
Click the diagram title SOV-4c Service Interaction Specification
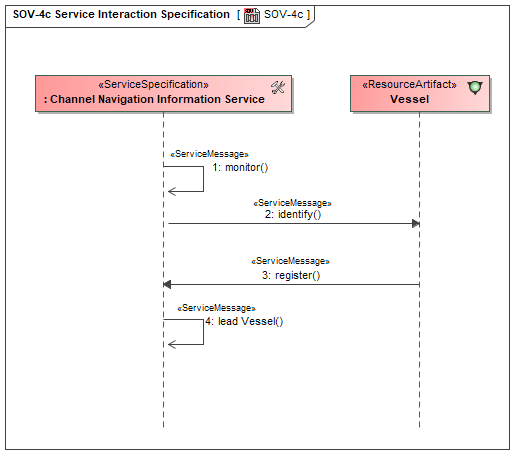(121, 14)
